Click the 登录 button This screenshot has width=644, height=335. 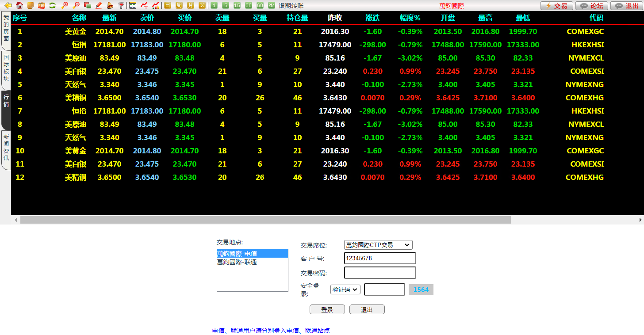click(x=327, y=309)
